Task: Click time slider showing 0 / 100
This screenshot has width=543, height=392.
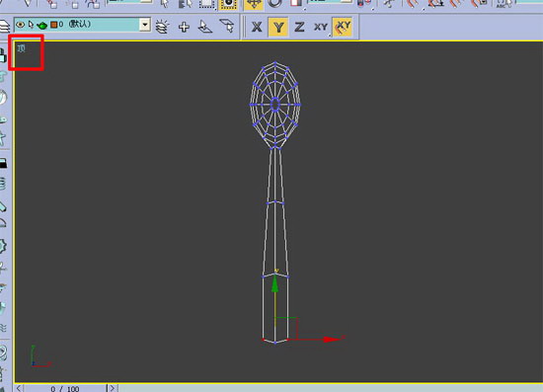Action: (65, 388)
